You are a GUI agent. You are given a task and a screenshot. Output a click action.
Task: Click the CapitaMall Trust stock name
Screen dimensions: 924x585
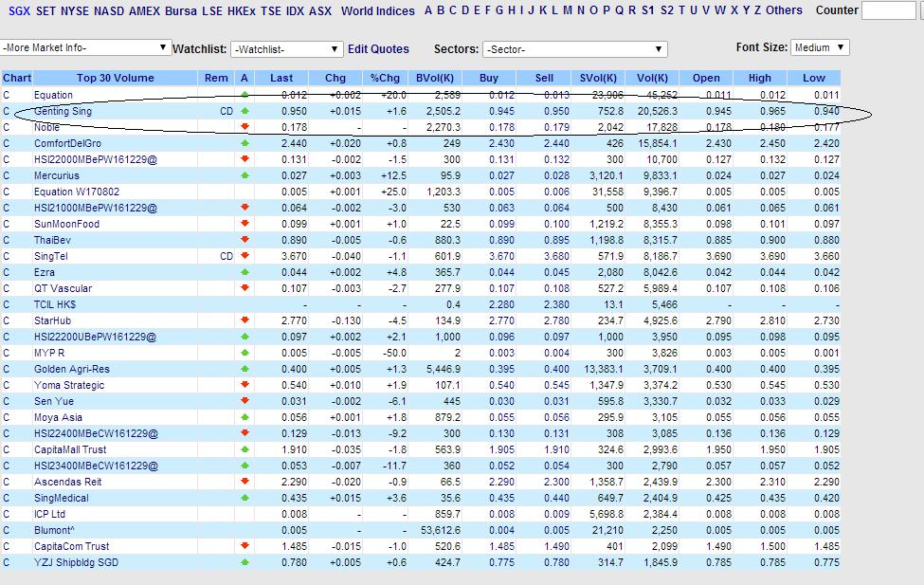coord(70,450)
